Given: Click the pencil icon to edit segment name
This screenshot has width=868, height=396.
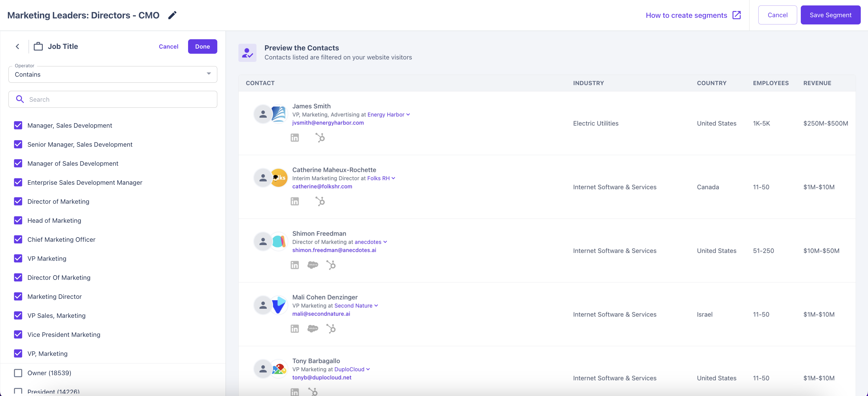Looking at the screenshot, I should coord(172,15).
